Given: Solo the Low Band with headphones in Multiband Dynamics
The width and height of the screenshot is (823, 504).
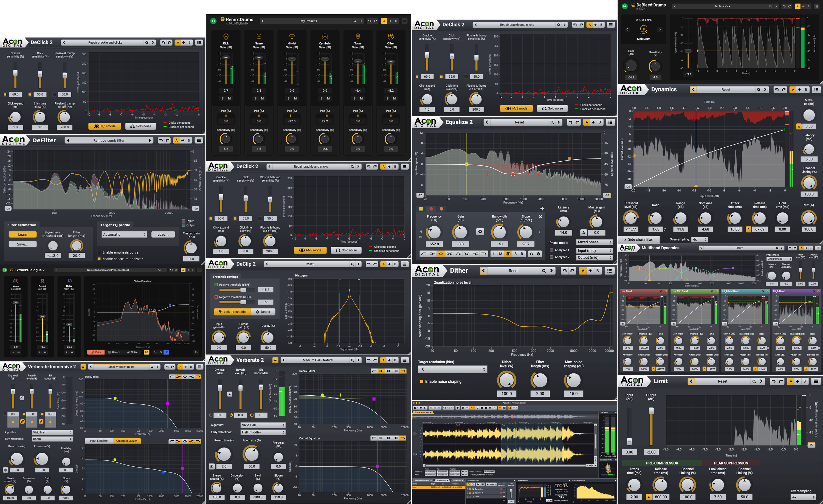Looking at the screenshot, I should pos(661,291).
